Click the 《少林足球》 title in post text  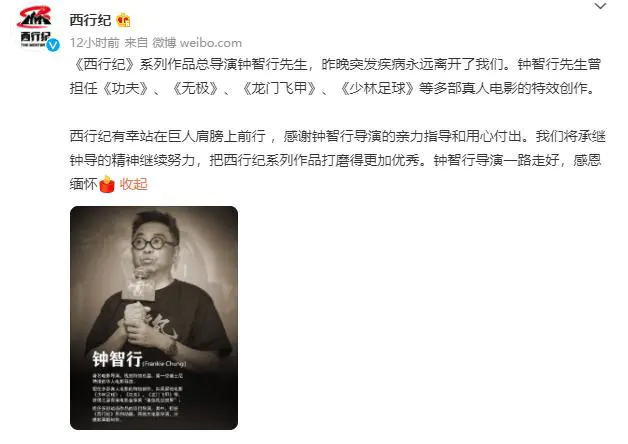tap(377, 88)
